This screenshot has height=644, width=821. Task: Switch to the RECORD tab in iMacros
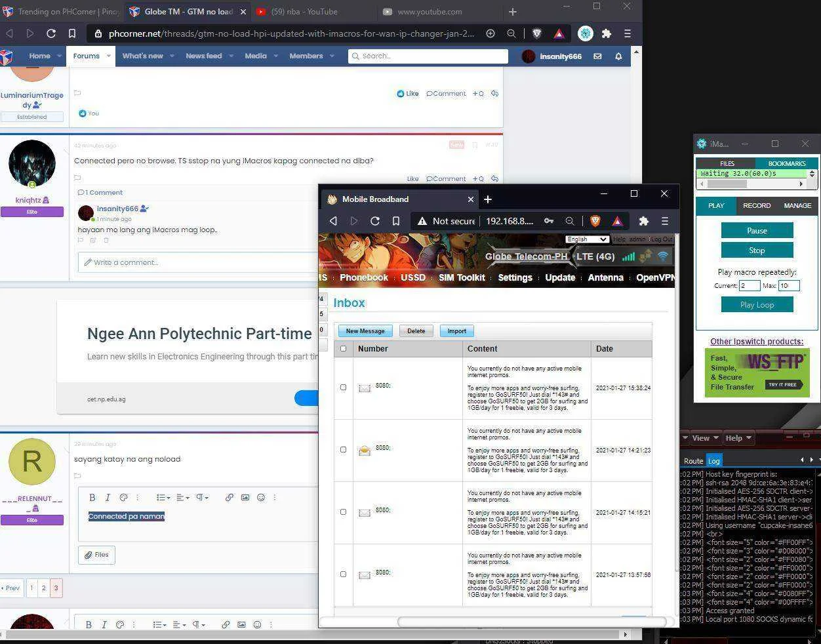tap(757, 206)
